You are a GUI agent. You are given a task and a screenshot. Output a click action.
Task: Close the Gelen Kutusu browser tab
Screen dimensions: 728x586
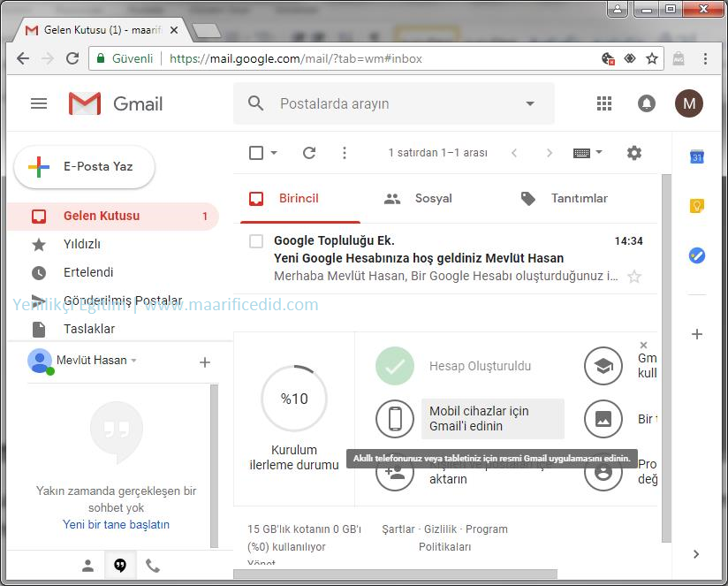(x=174, y=30)
